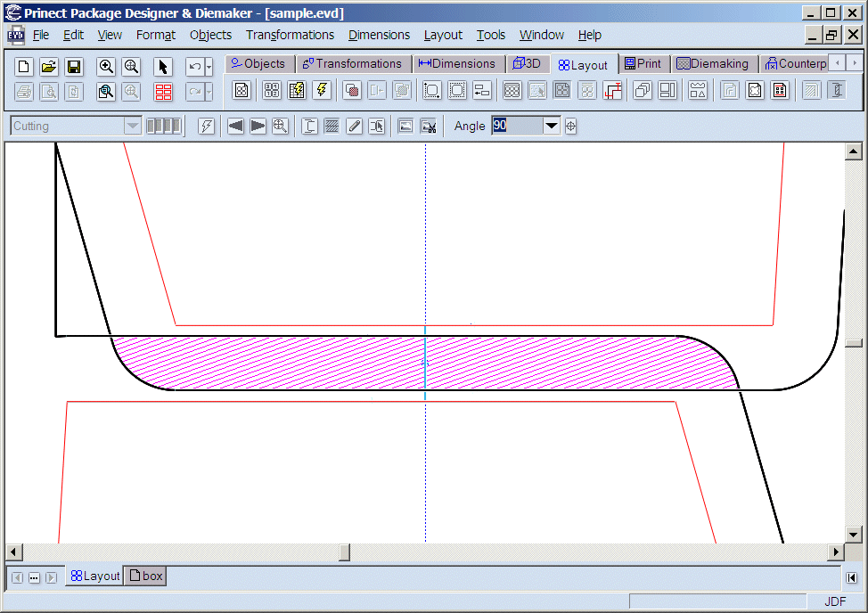
Task: Switch to the box sheet tab
Action: click(146, 576)
